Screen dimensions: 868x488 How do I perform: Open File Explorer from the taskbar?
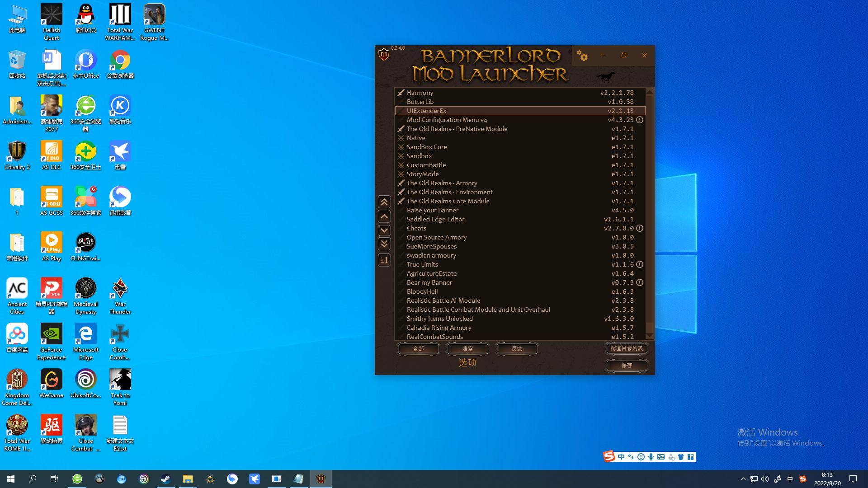[x=188, y=479]
